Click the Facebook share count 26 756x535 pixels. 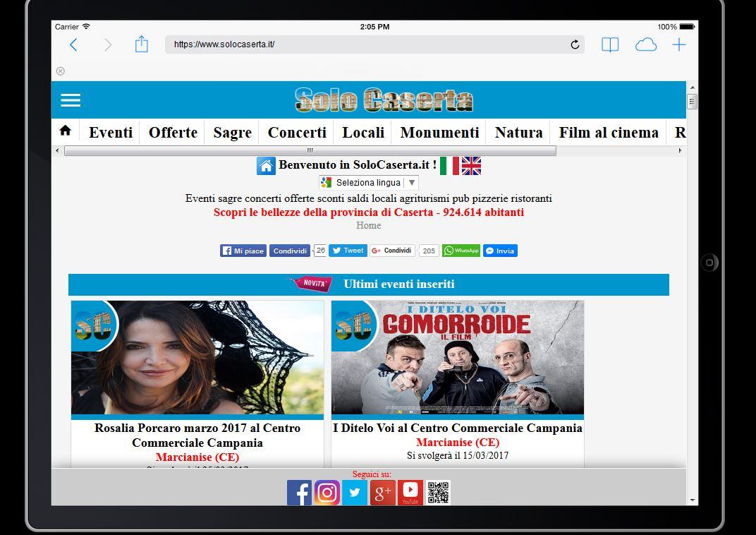coord(320,251)
